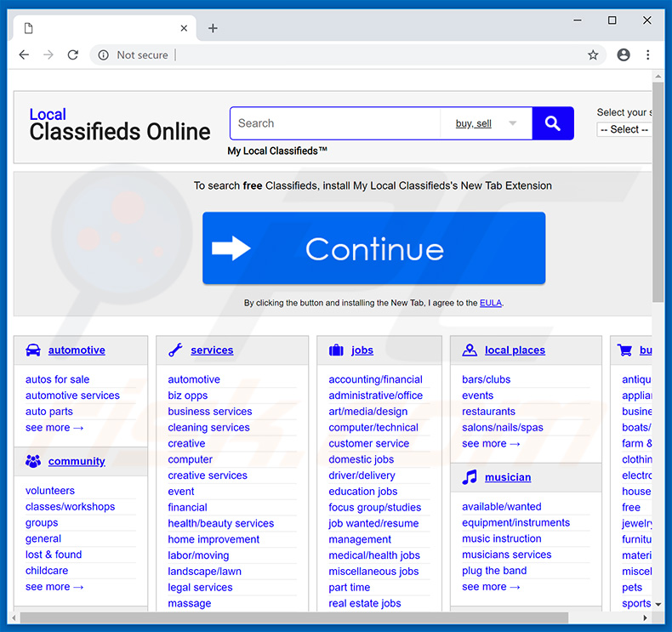
Task: Click the shopping cart icon
Action: point(625,350)
